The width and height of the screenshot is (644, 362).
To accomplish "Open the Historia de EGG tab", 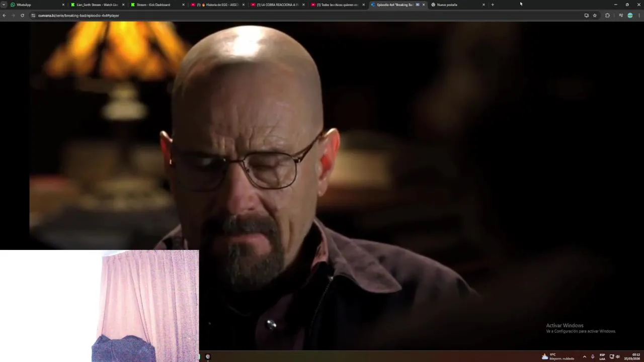I will click(217, 5).
